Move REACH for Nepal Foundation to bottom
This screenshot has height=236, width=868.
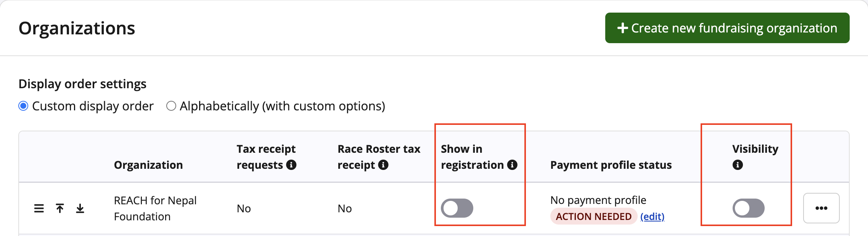80,209
